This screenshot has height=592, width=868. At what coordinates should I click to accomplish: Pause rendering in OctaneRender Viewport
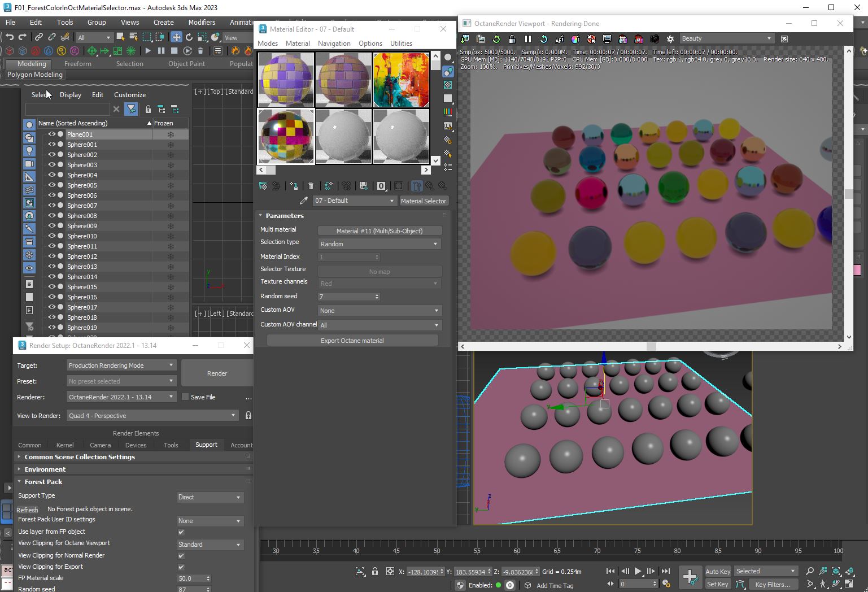528,39
